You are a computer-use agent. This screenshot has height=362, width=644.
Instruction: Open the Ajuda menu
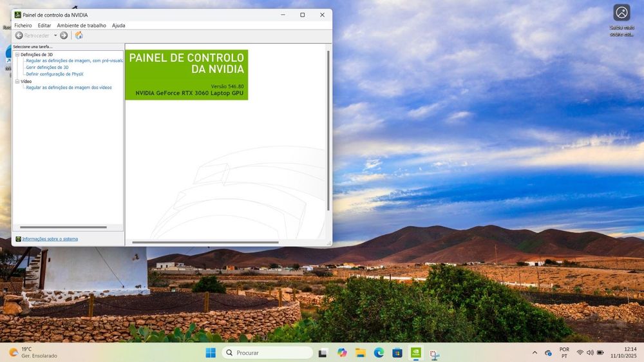(118, 26)
